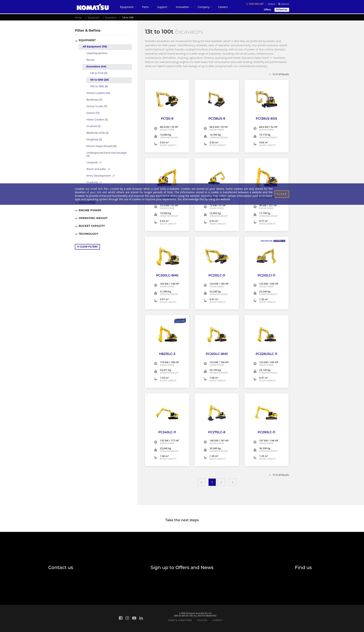Viewport: 364px width, 632px height.
Task: Click the operating weight icon on the PC130-8 card
Action: coord(155,136)
